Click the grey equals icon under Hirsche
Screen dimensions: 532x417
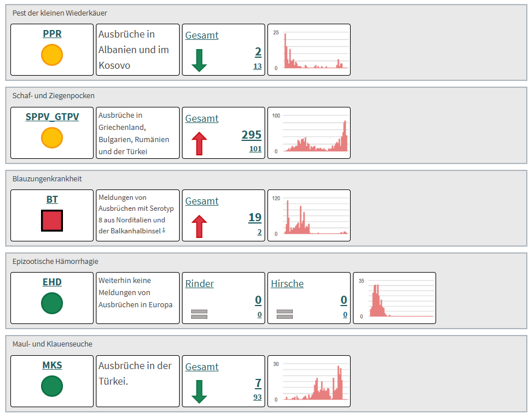point(284,314)
